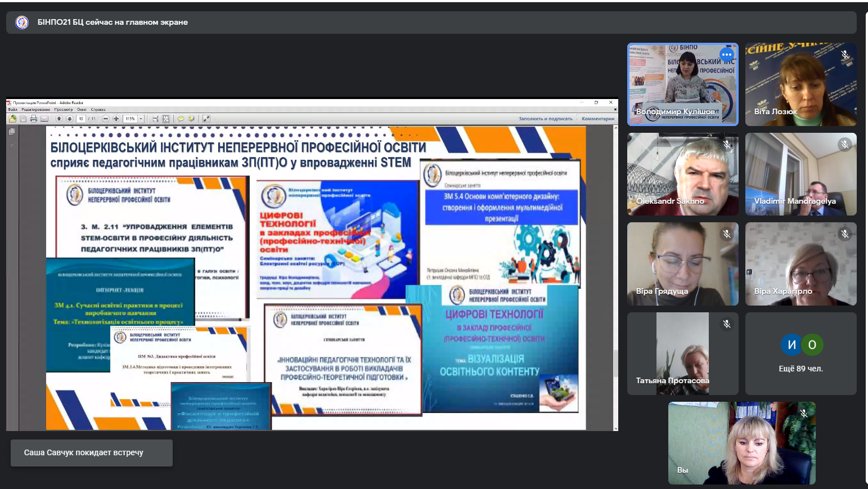The width and height of the screenshot is (868, 489).
Task: Click muted mic icon on Віта Лозюк tile
Action: [x=844, y=55]
